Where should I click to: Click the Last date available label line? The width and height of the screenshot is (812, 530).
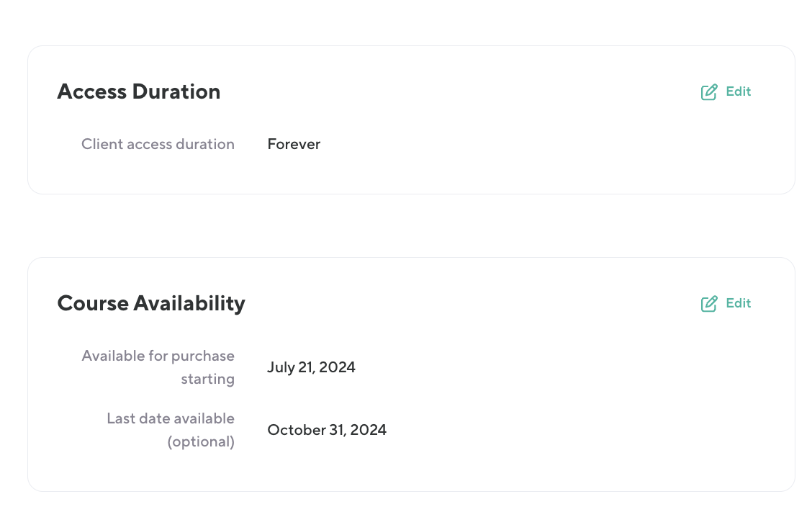tap(171, 418)
